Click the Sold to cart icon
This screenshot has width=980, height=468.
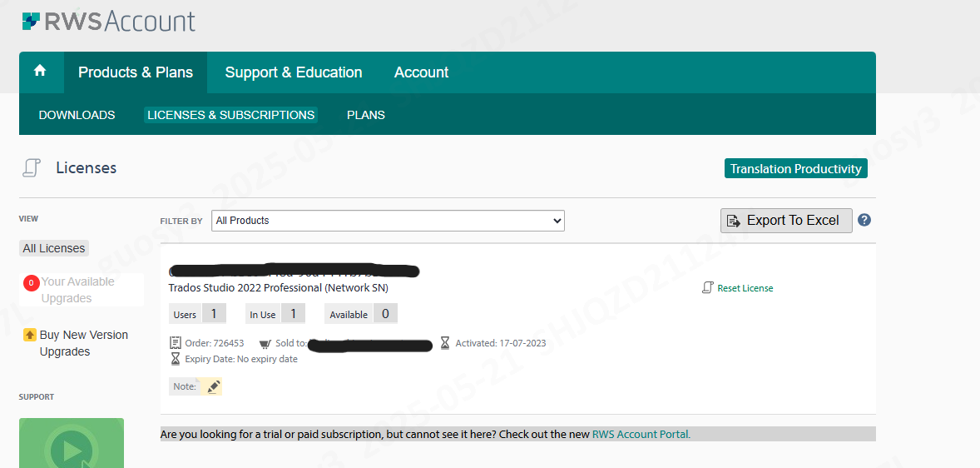(x=265, y=343)
